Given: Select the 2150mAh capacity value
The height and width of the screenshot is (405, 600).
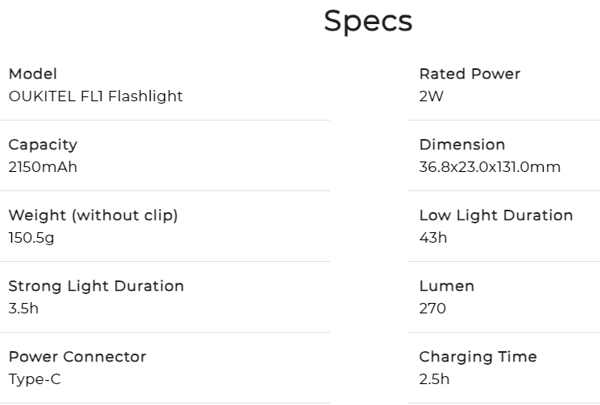Looking at the screenshot, I should tap(42, 167).
